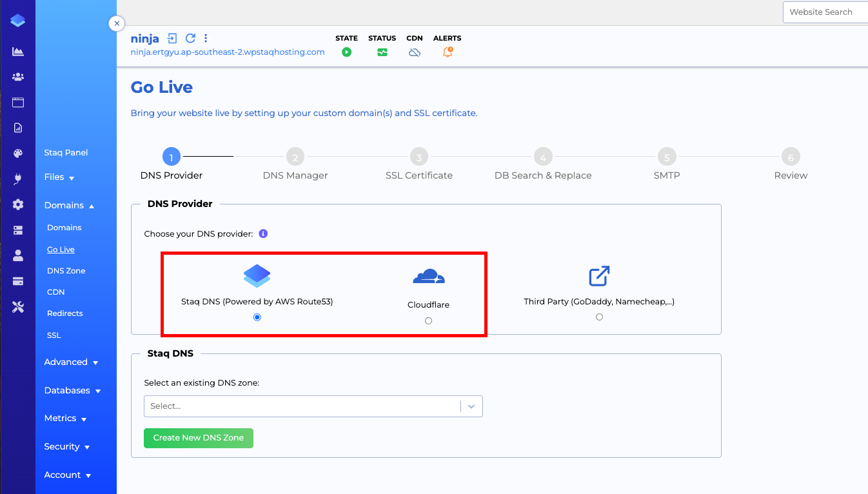Image resolution: width=868 pixels, height=494 pixels.
Task: Click the Staq DNS layered logo icon
Action: coord(257,276)
